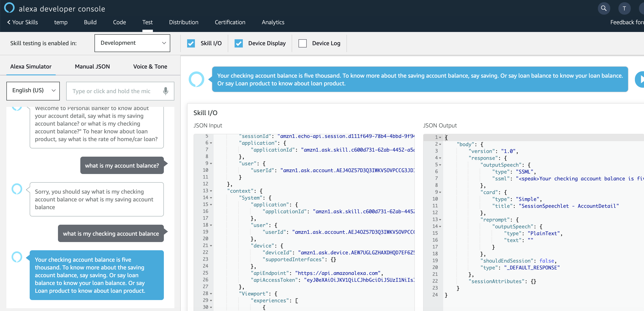Collapse JSON Output line 9 card fold arrow

[x=440, y=192]
